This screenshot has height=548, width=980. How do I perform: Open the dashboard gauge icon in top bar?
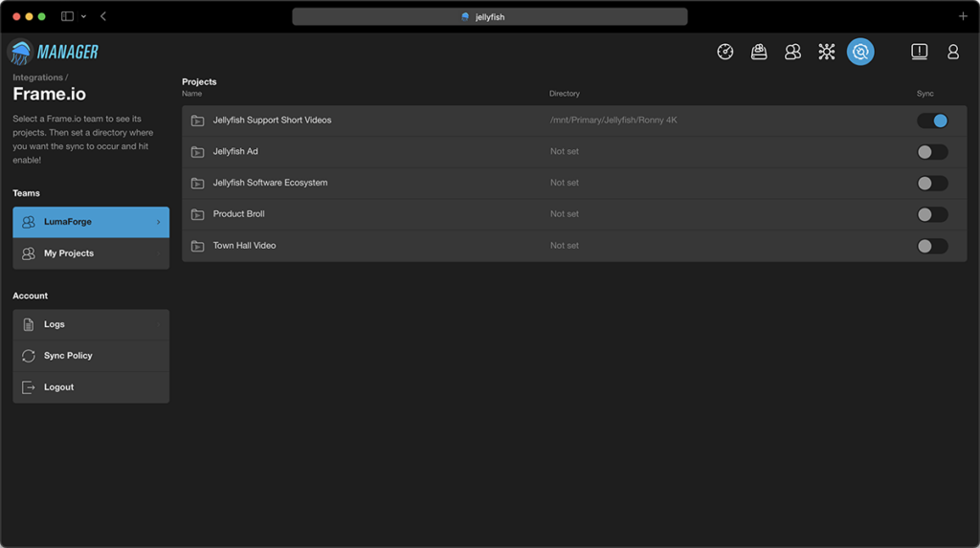[725, 52]
